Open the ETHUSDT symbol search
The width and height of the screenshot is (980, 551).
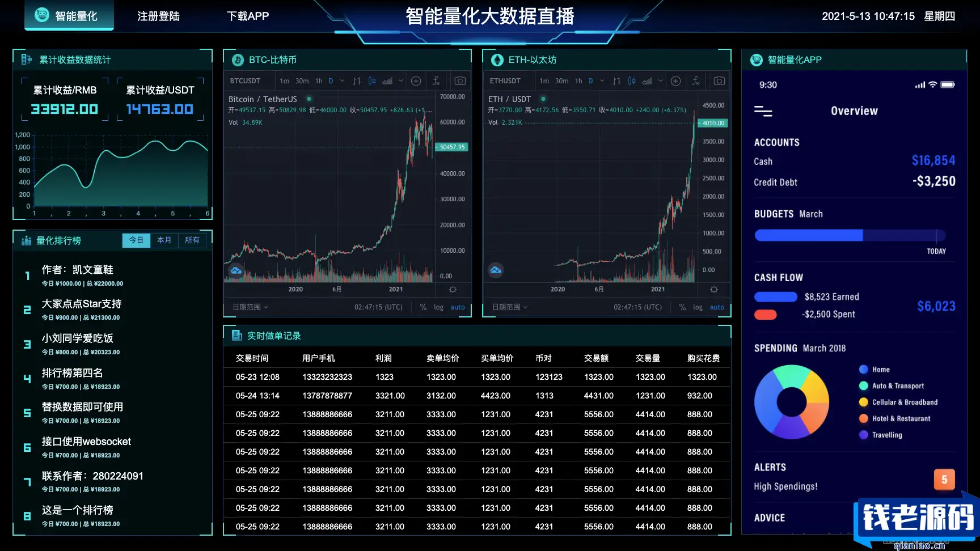pos(505,81)
